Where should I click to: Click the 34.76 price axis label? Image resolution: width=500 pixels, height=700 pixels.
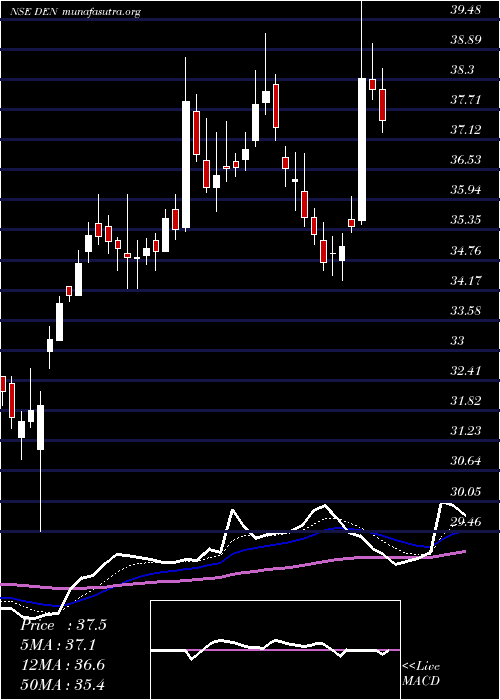(x=465, y=251)
